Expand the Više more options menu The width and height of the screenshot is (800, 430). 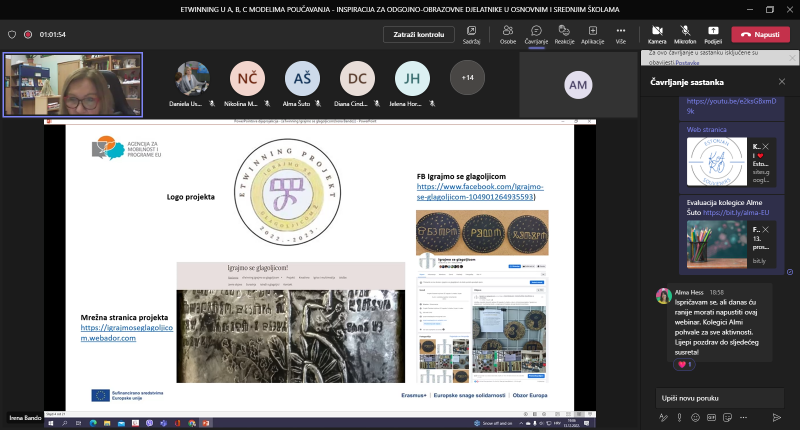coord(621,33)
